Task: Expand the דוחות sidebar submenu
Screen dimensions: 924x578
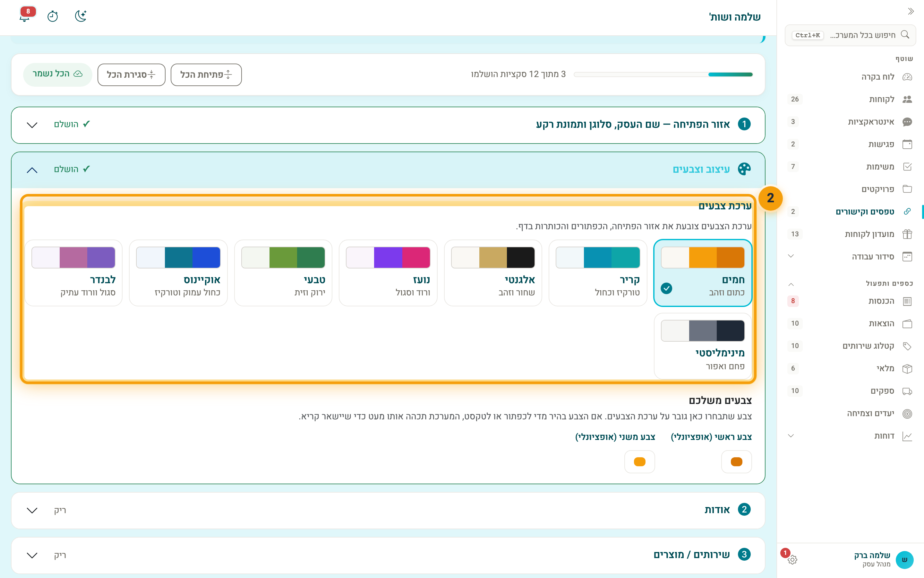Action: [791, 436]
